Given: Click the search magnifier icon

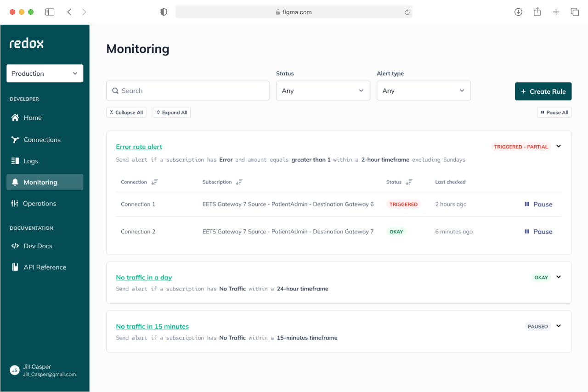Looking at the screenshot, I should (x=115, y=91).
